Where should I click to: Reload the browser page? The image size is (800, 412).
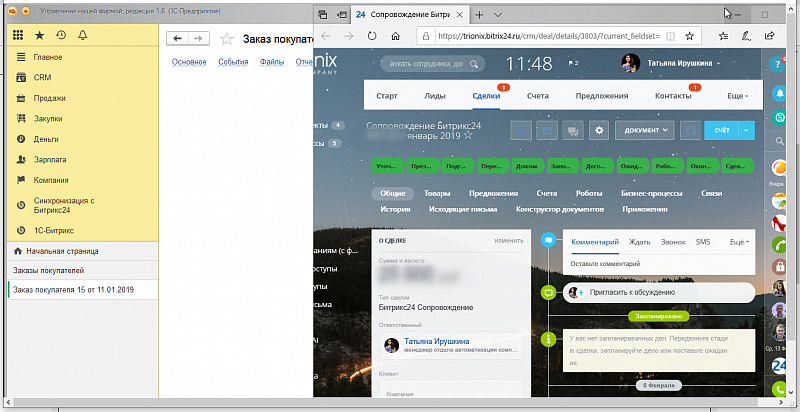point(372,36)
